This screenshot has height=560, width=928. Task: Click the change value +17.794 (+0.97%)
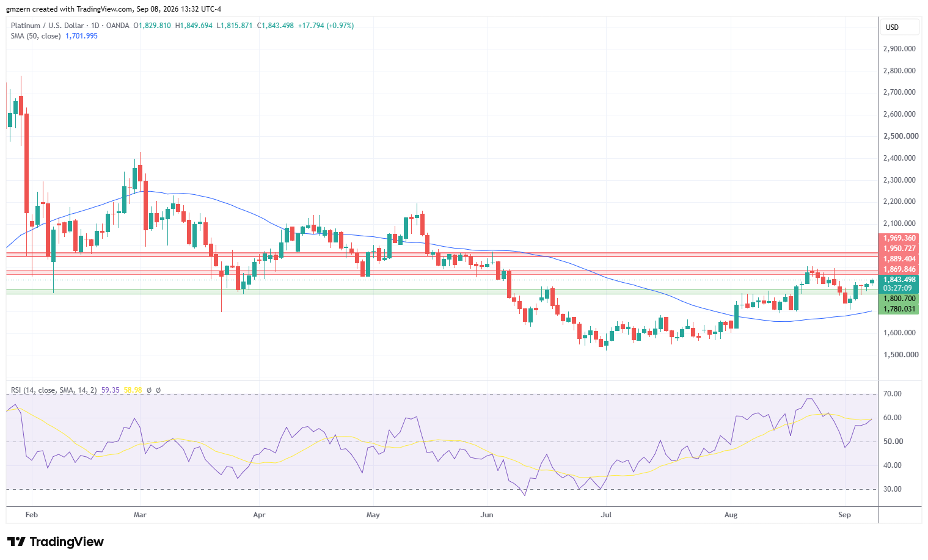point(326,26)
